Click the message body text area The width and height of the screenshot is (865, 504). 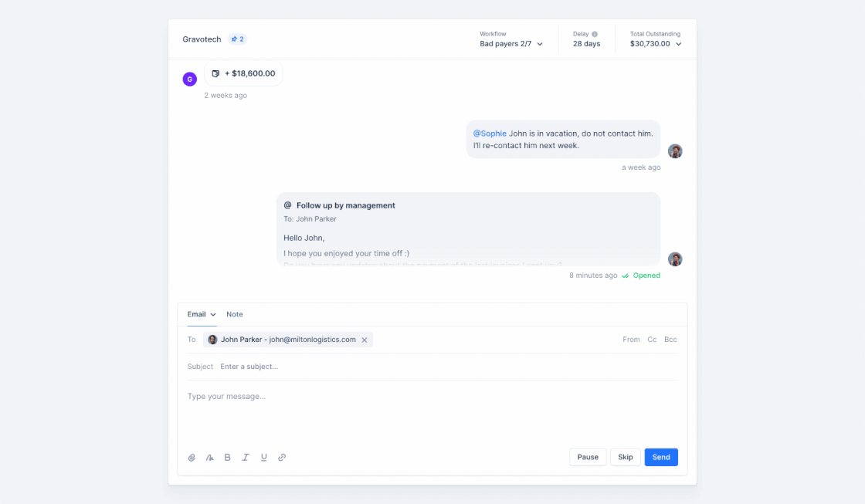point(432,414)
